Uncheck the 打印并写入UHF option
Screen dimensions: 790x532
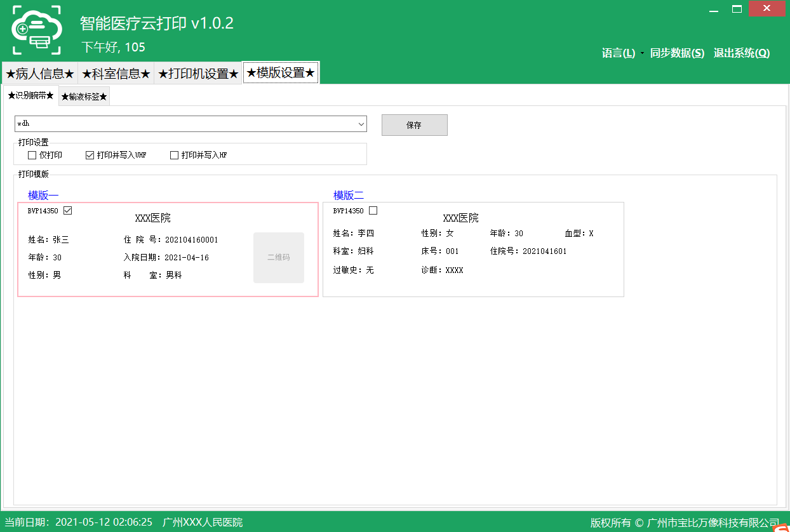90,155
